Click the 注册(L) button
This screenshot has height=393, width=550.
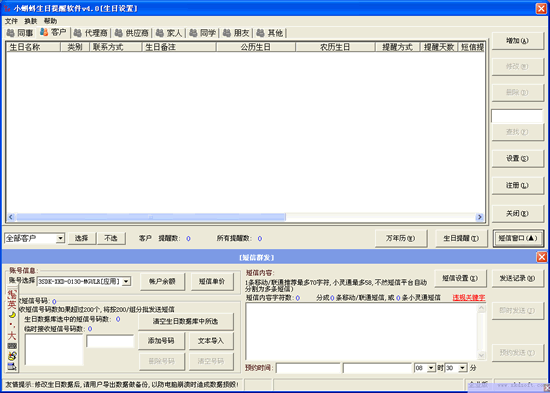click(x=517, y=185)
